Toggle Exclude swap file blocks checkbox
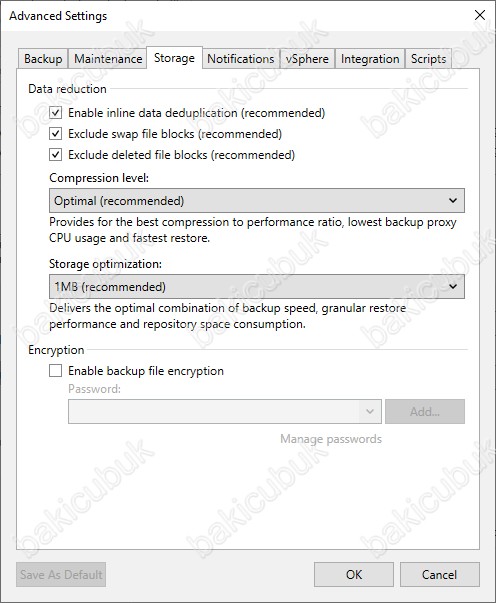Image resolution: width=496 pixels, height=603 pixels. (56, 134)
